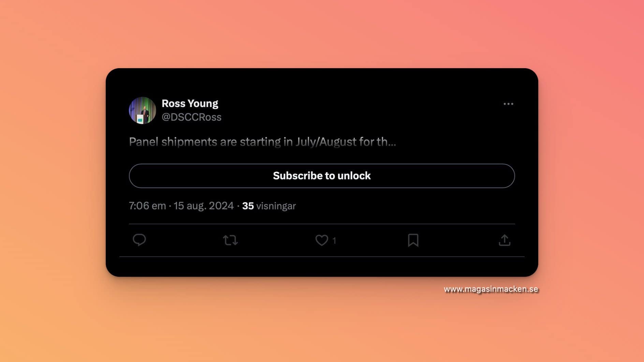Like the post with the heart icon
Image resolution: width=644 pixels, height=362 pixels.
322,240
